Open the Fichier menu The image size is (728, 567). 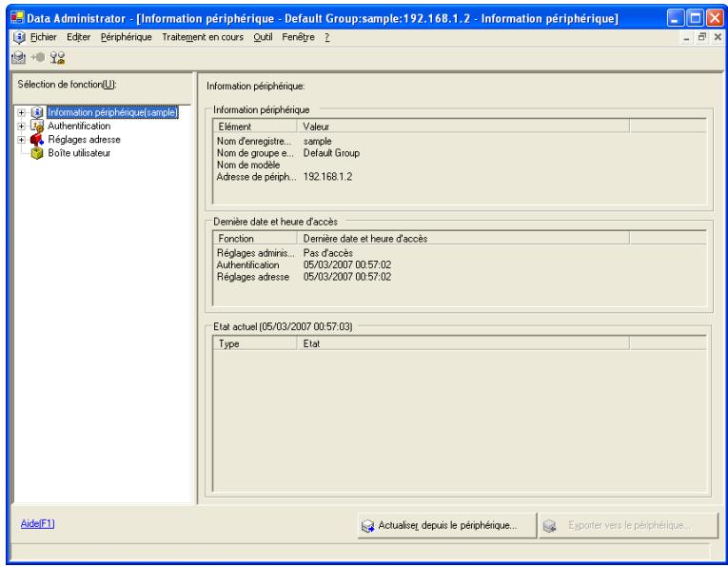pyautogui.click(x=43, y=37)
